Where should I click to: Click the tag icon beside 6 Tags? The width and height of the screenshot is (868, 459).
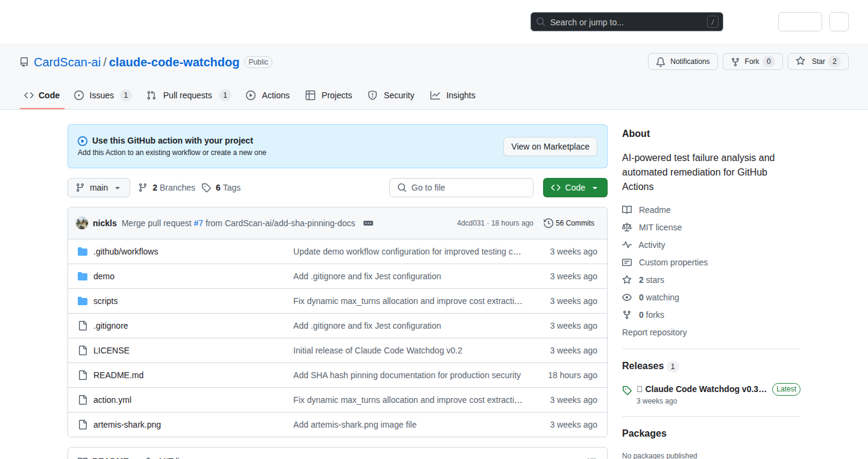pos(206,188)
